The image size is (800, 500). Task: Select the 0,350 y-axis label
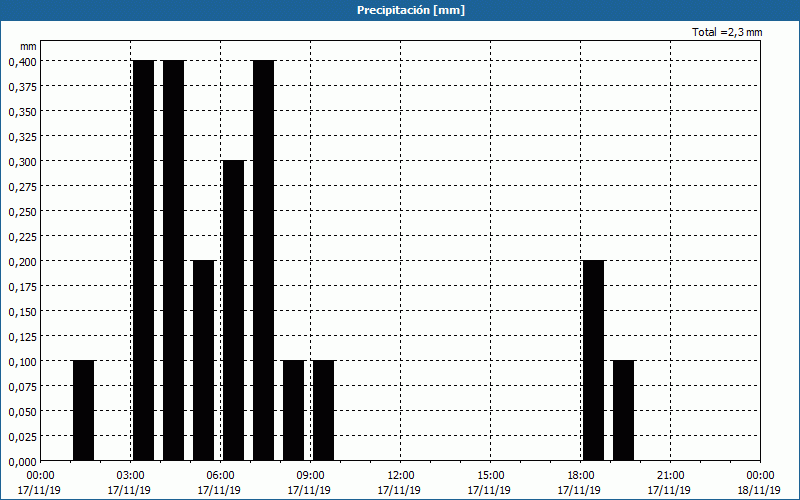pos(22,112)
